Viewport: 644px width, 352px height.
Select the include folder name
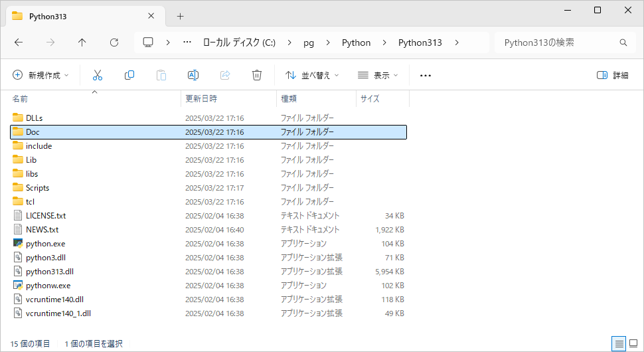[x=39, y=146]
